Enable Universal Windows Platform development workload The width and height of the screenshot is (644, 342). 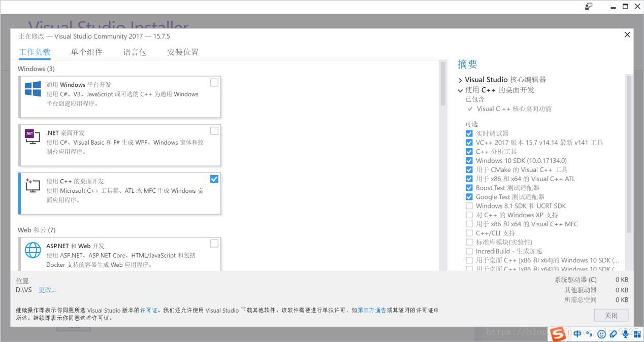click(214, 82)
